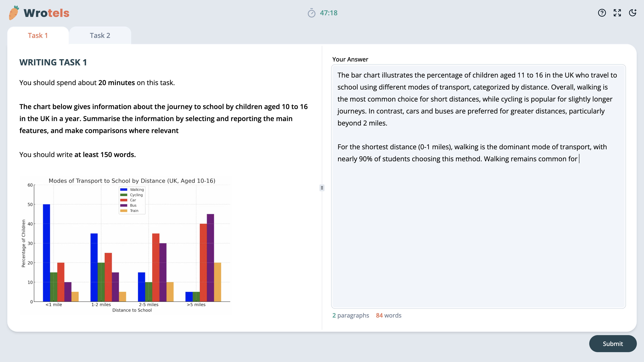The height and width of the screenshot is (362, 644).
Task: Click the 84 words counter
Action: click(389, 315)
